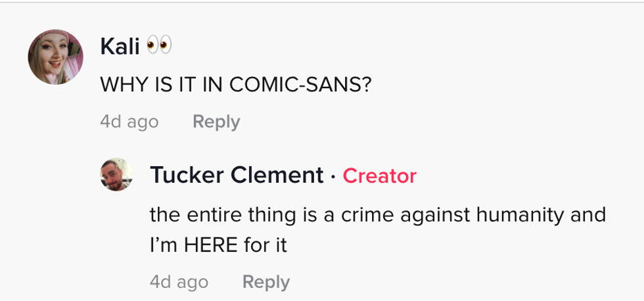Open Kali's profile picture
This screenshot has height=301, width=644.
tap(55, 57)
